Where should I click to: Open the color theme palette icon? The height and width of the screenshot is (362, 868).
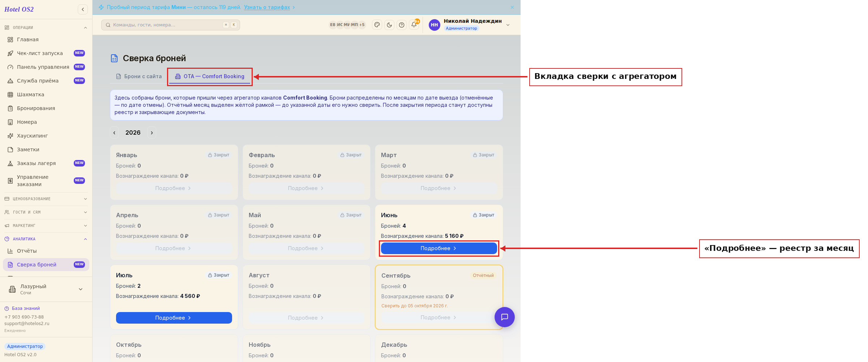377,25
